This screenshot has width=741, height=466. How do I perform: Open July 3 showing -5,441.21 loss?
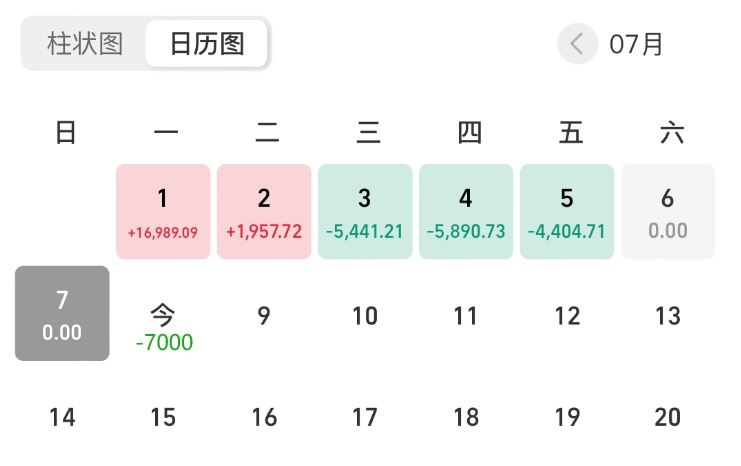pyautogui.click(x=365, y=212)
